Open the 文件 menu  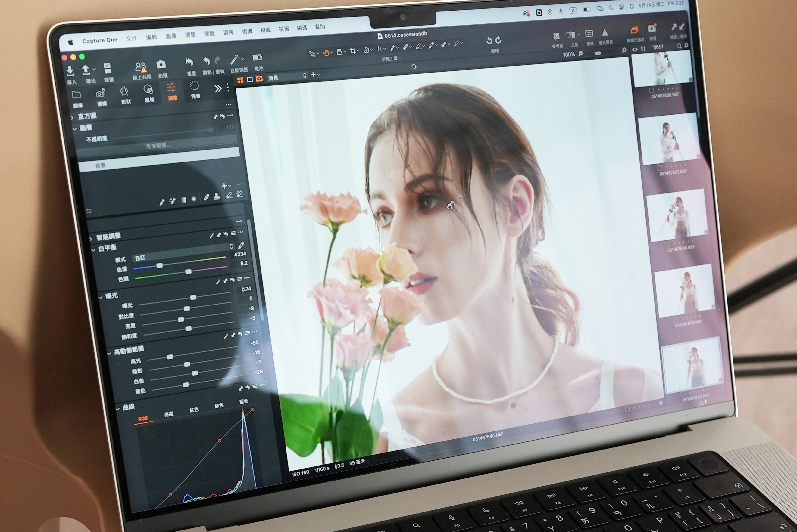tap(132, 38)
